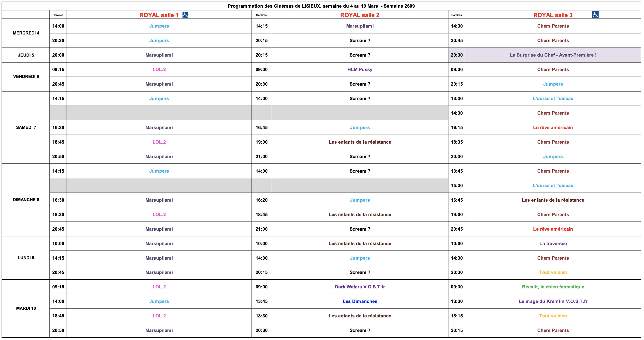The height and width of the screenshot is (340, 644).
Task: Select the MARDI 10 day cell
Action: [x=26, y=308]
